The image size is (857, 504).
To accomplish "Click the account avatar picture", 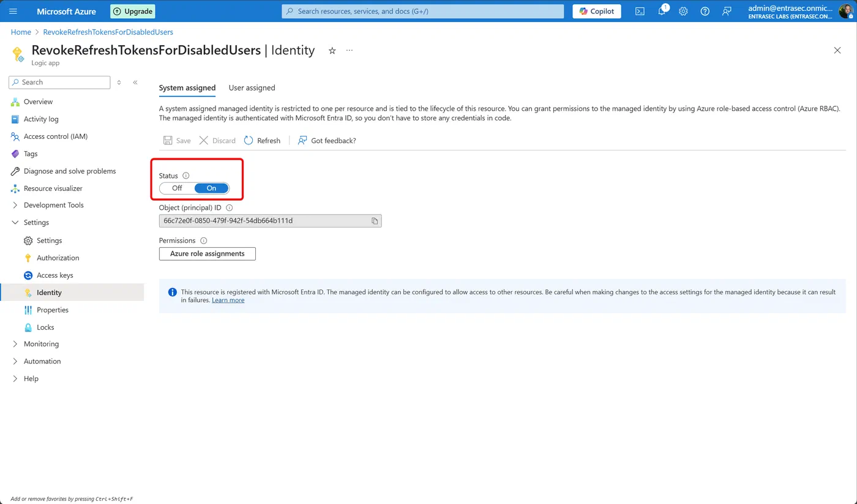I will (x=846, y=11).
